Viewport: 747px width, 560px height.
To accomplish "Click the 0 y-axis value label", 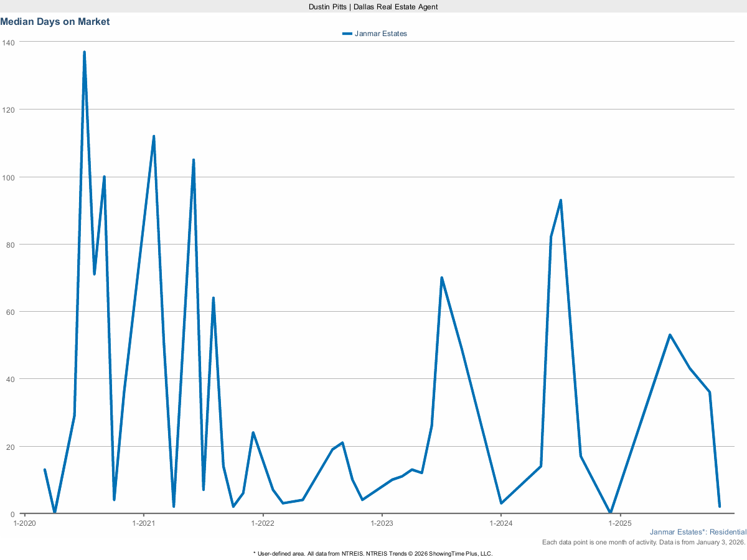I will [x=13, y=514].
